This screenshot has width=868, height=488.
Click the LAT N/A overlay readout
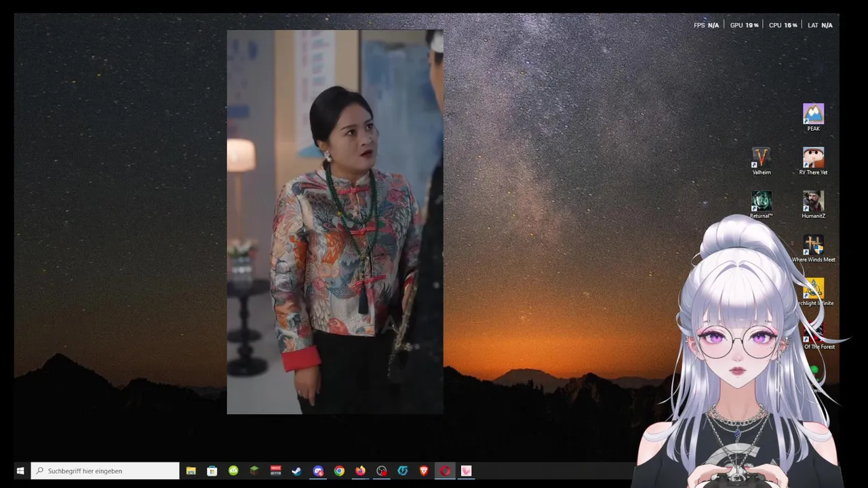(820, 25)
